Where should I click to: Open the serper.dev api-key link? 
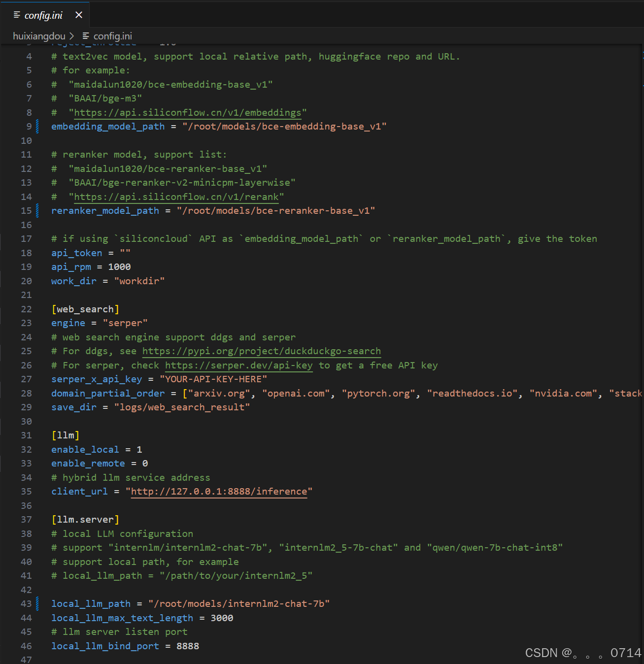coord(239,365)
